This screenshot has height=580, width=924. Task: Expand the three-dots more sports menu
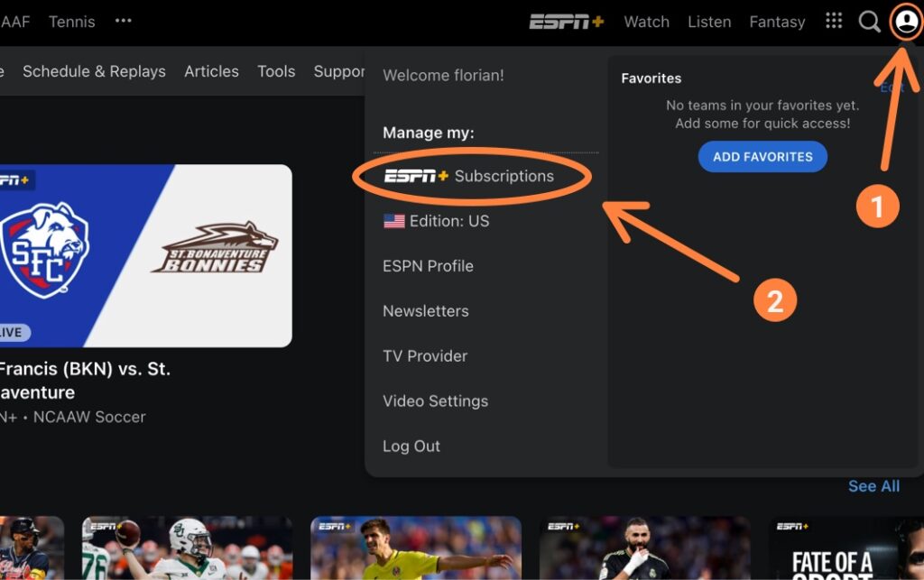pos(123,21)
